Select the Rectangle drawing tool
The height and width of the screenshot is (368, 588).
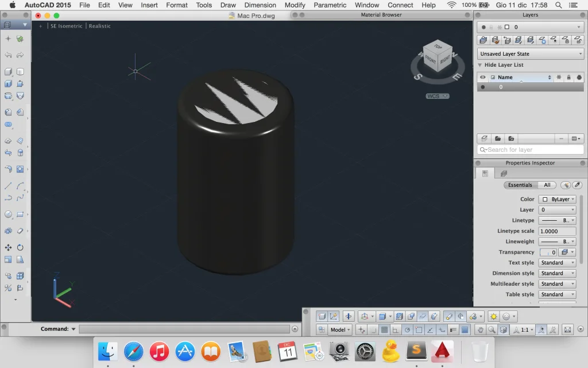pyautogui.click(x=20, y=214)
